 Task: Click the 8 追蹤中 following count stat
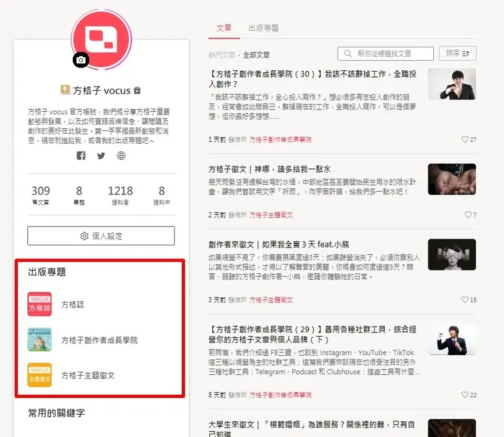pos(161,195)
